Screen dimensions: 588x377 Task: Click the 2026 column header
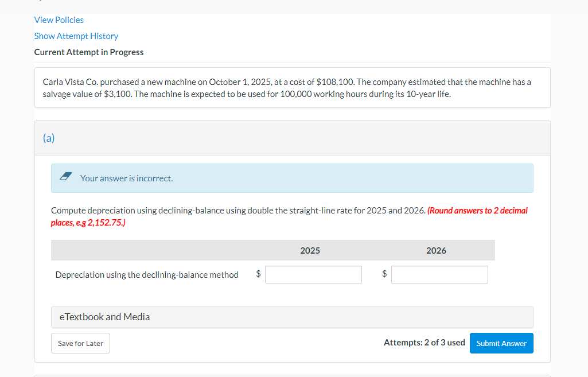point(436,250)
